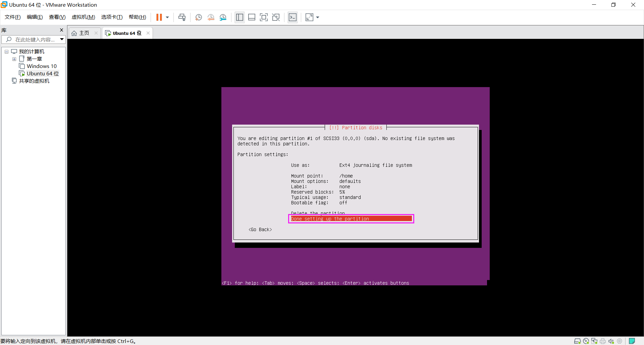The image size is (644, 345).
Task: Switch to the 主页 home tab
Action: (x=84, y=33)
